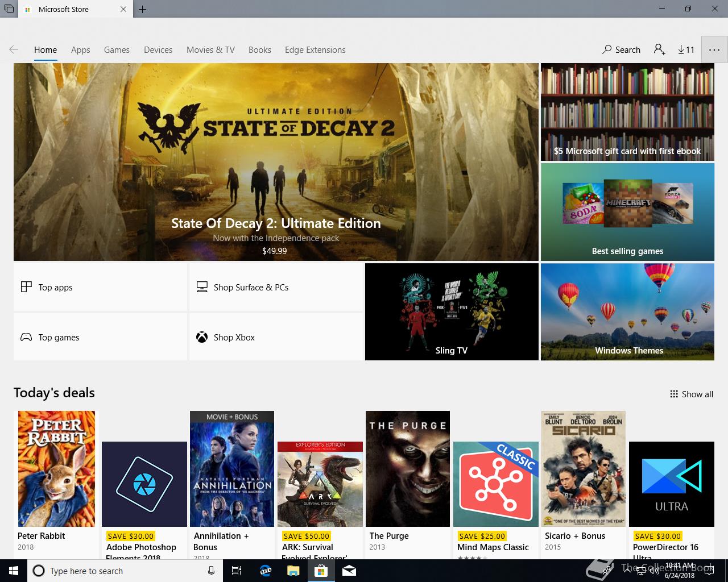
Task: Click the Show all grid link
Action: click(691, 394)
